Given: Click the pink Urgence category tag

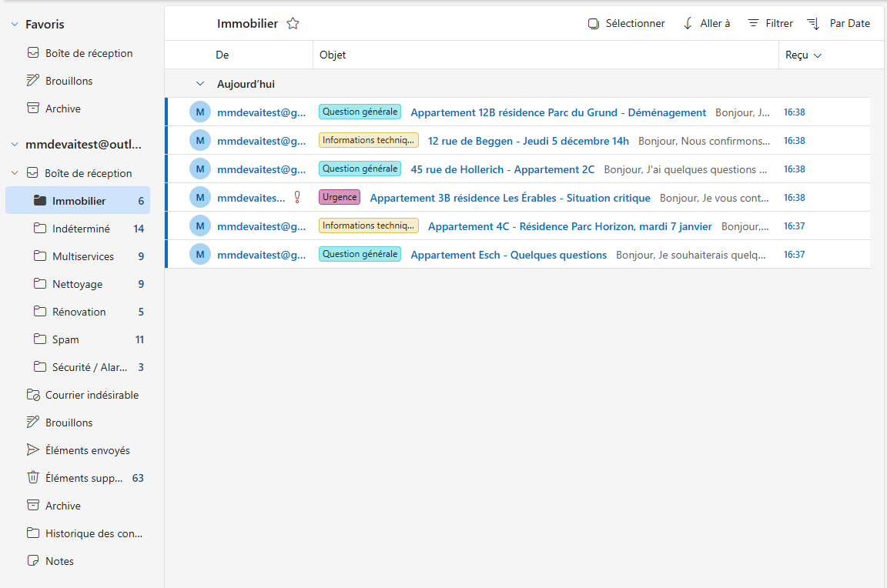Looking at the screenshot, I should (339, 197).
